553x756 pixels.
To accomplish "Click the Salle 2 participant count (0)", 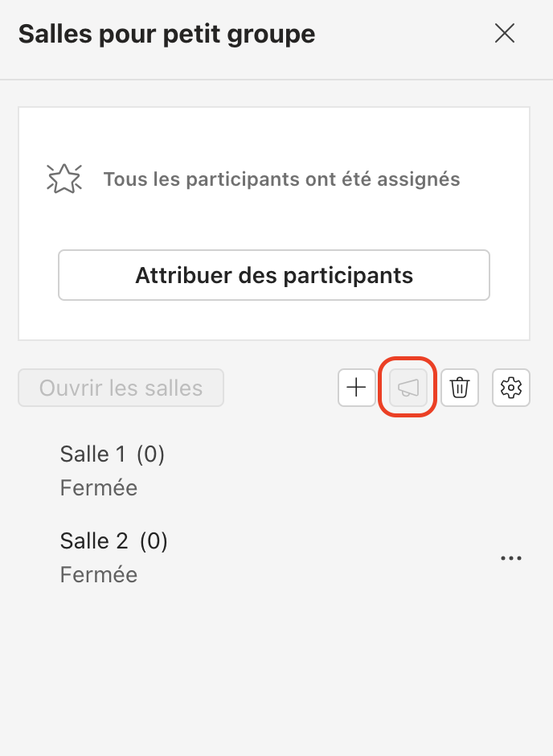I will [x=154, y=541].
